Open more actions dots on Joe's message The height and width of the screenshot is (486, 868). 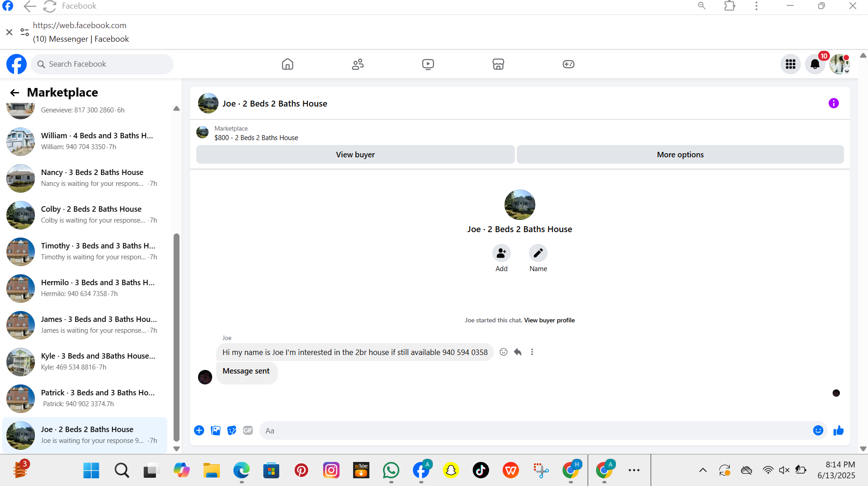pyautogui.click(x=532, y=352)
